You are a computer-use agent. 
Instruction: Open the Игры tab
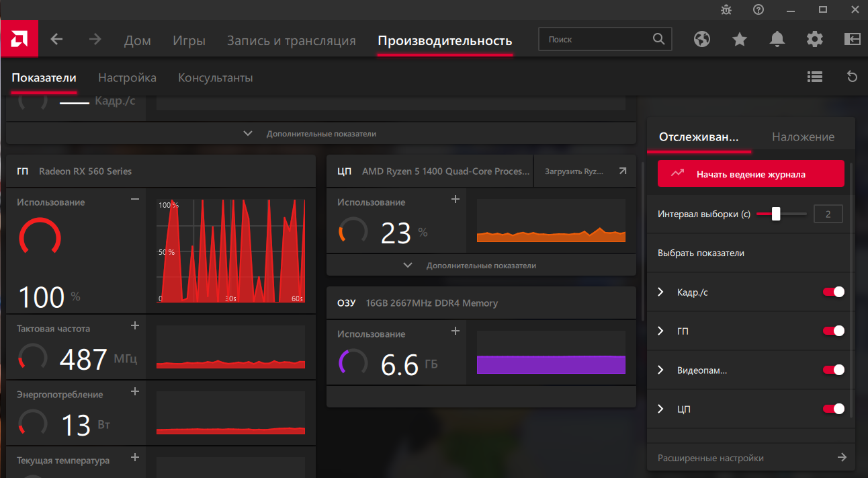click(189, 40)
